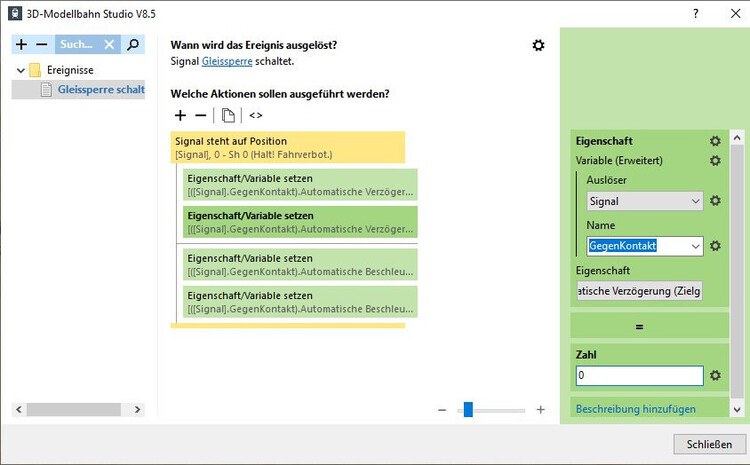Open the Name GegenKontakt combo box arrow
Image resolution: width=750 pixels, height=465 pixels.
(x=695, y=246)
